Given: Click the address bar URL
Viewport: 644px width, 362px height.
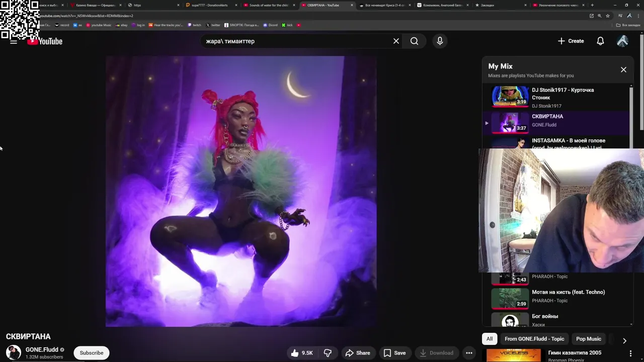Looking at the screenshot, I should pyautogui.click(x=87, y=16).
